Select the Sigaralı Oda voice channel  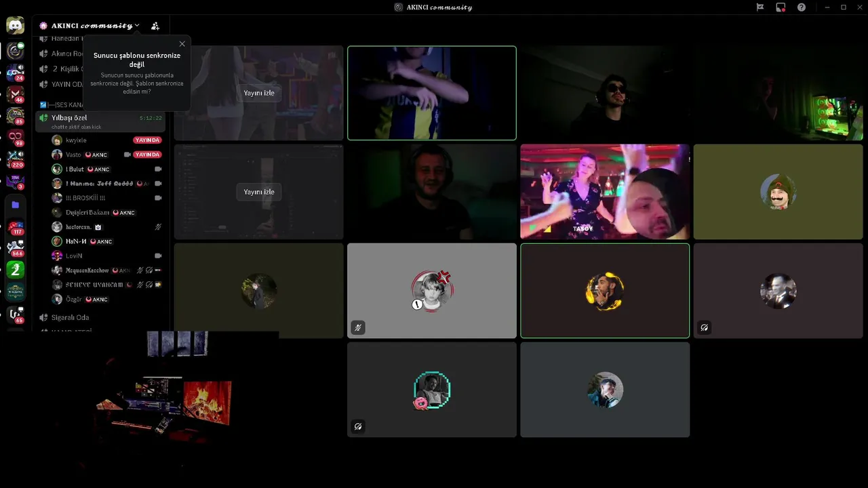[x=70, y=317]
